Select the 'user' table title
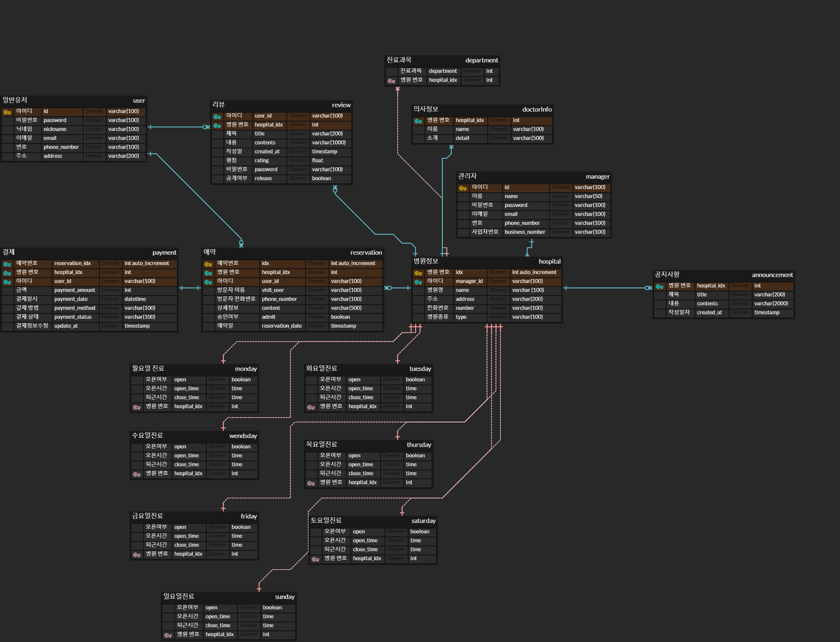Viewport: 840px width, 642px height. [139, 101]
